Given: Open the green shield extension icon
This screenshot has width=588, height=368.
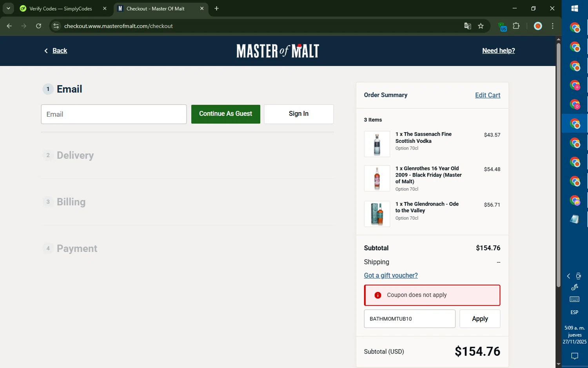Looking at the screenshot, I should pyautogui.click(x=502, y=27).
